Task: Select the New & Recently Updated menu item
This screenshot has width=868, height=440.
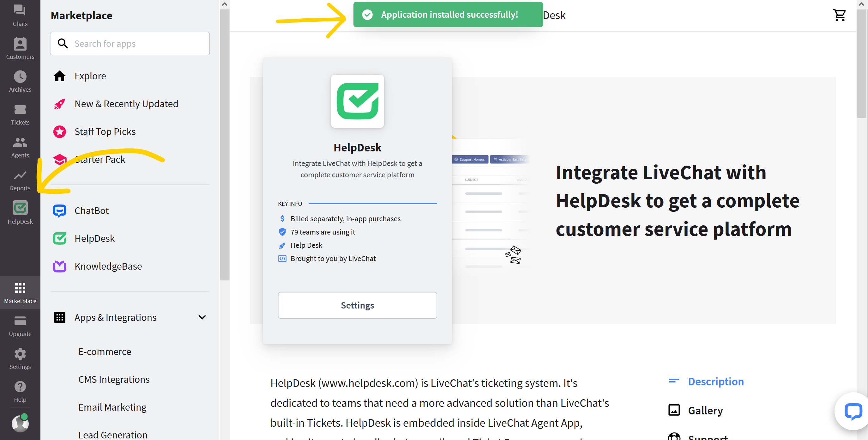Action: point(126,103)
